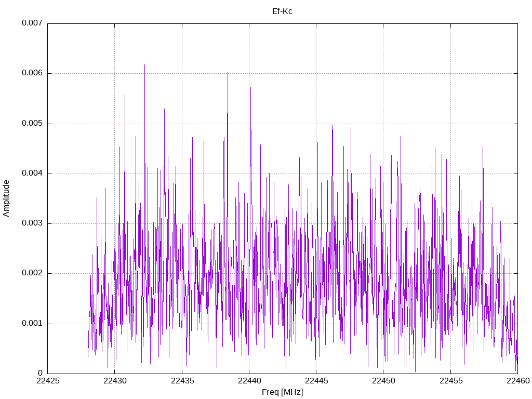Select the 'Freq [MHz]' x-axis label
This screenshot has width=532, height=399.
coord(282,392)
